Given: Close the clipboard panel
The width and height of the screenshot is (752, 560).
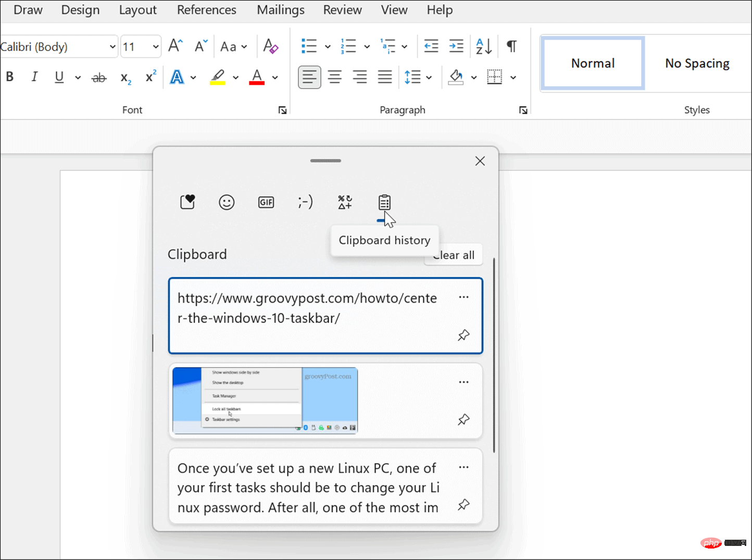Looking at the screenshot, I should 480,161.
